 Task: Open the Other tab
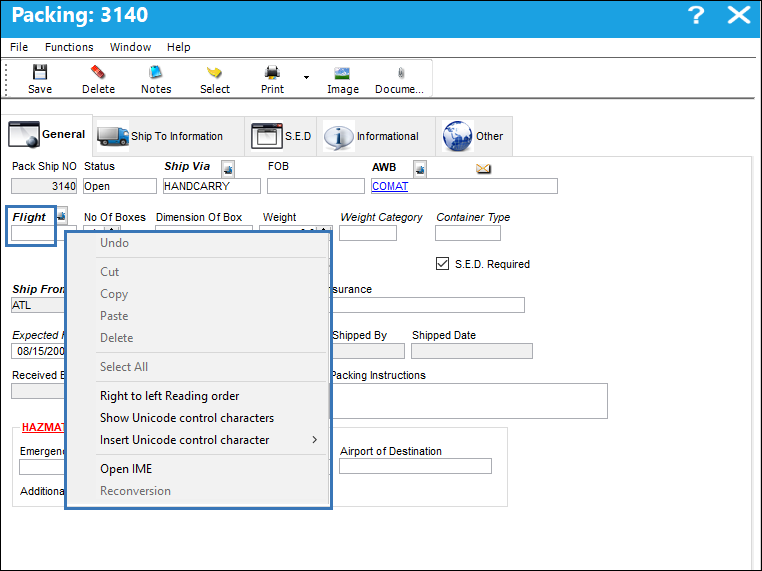[472, 136]
